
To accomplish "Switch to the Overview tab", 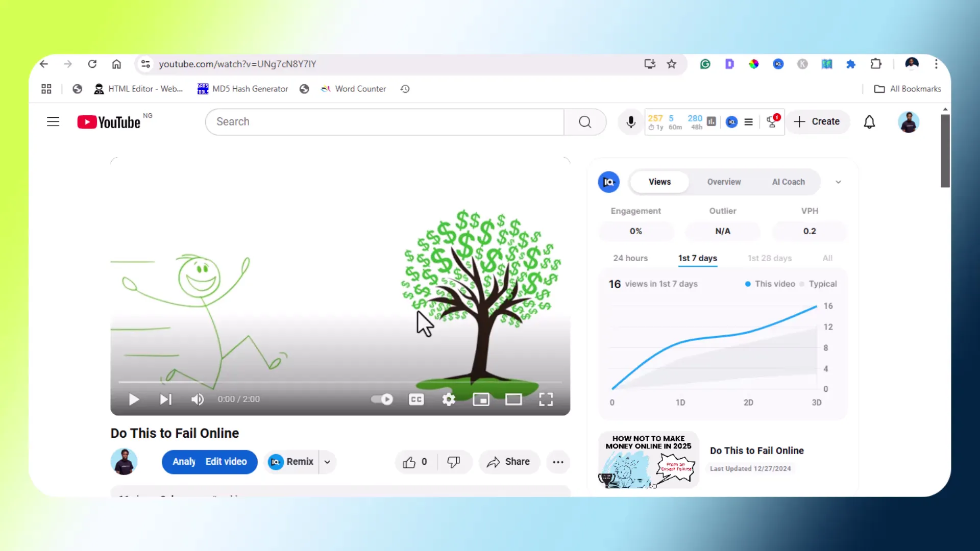I will point(724,182).
